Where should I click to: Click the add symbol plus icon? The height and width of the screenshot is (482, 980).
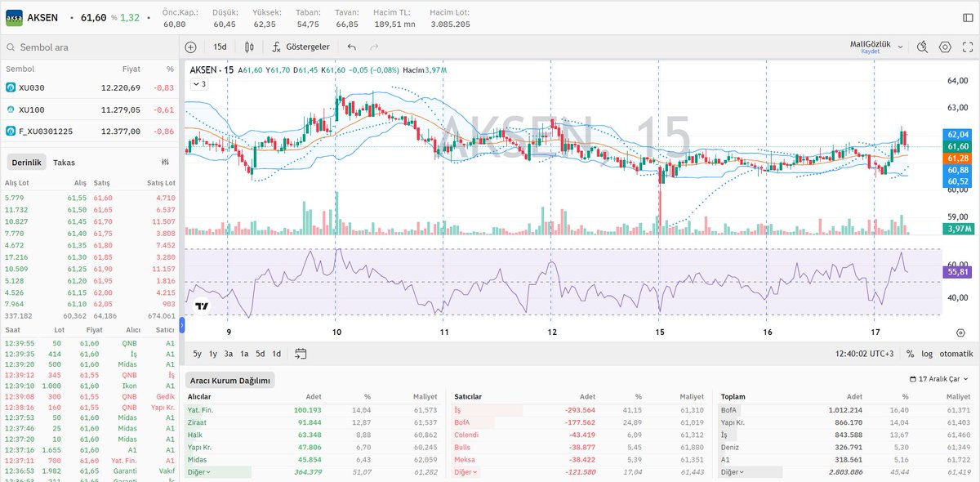190,47
